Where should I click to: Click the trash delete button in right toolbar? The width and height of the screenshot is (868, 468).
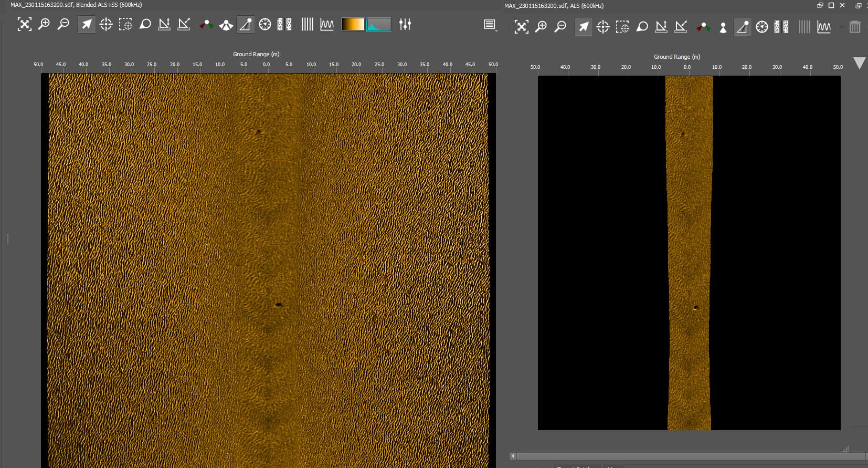tap(855, 27)
